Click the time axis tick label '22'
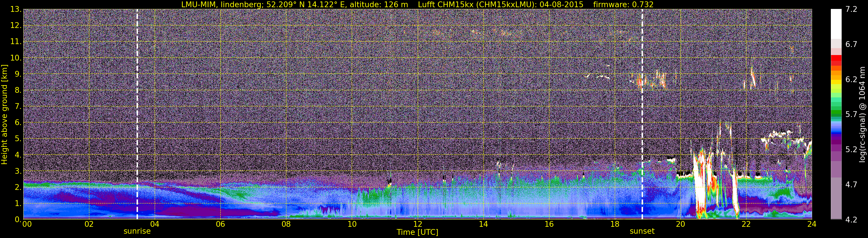868x238 pixels. click(x=746, y=224)
